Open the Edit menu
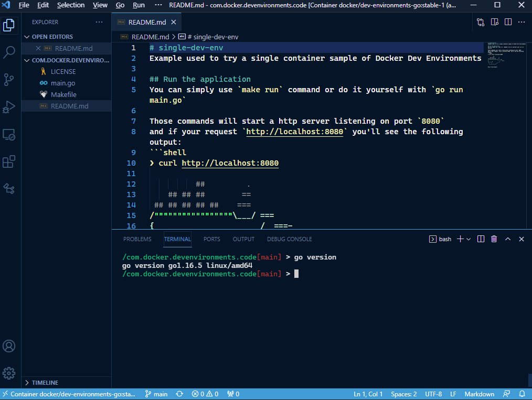532x400 pixels. pos(43,5)
